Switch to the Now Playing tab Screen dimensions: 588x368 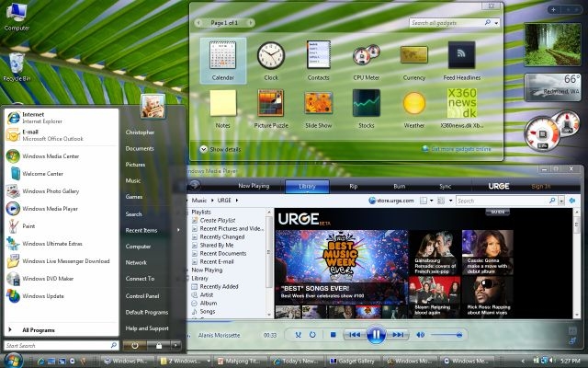pos(254,186)
